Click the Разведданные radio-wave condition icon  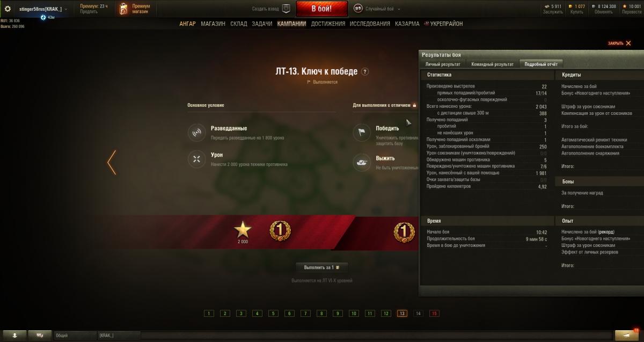[196, 132]
